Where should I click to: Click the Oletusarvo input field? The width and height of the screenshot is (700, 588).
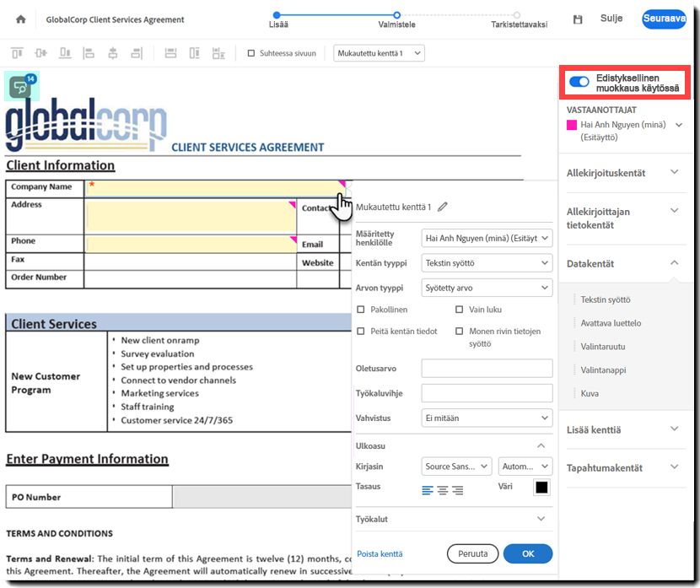487,369
